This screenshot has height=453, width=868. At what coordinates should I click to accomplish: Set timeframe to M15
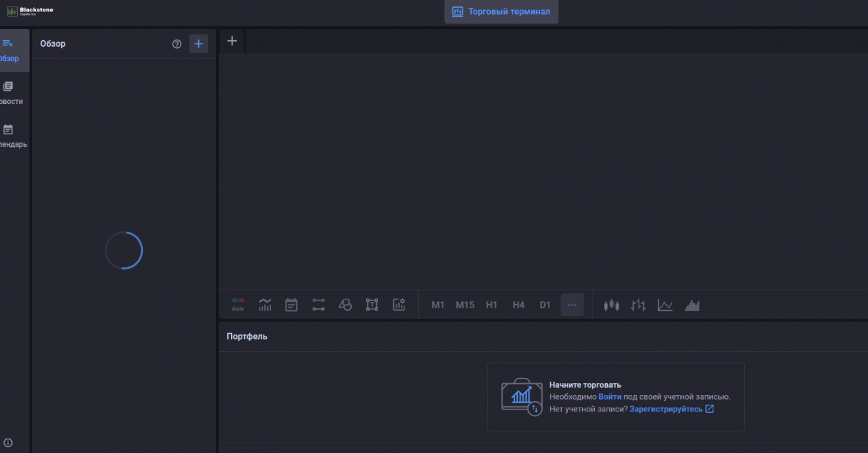(x=465, y=305)
